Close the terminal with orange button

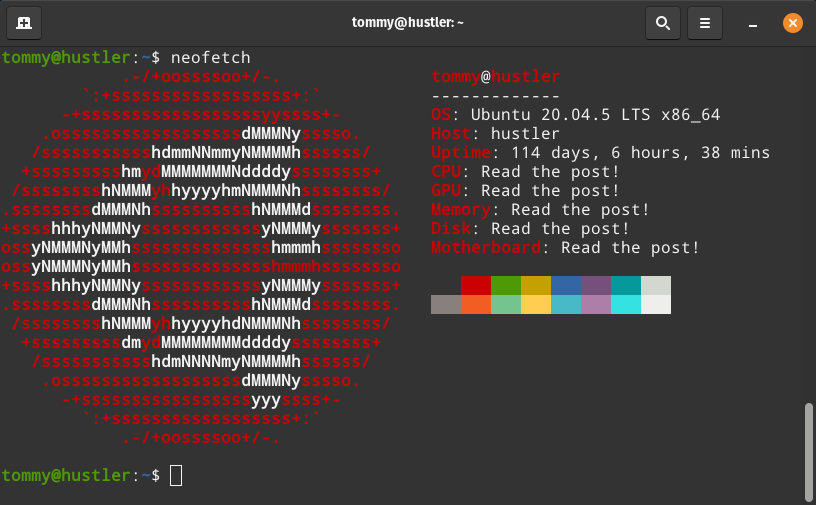point(792,22)
